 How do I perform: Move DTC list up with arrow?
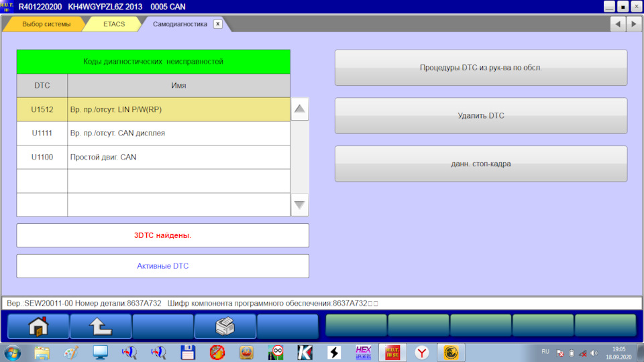[x=299, y=109]
